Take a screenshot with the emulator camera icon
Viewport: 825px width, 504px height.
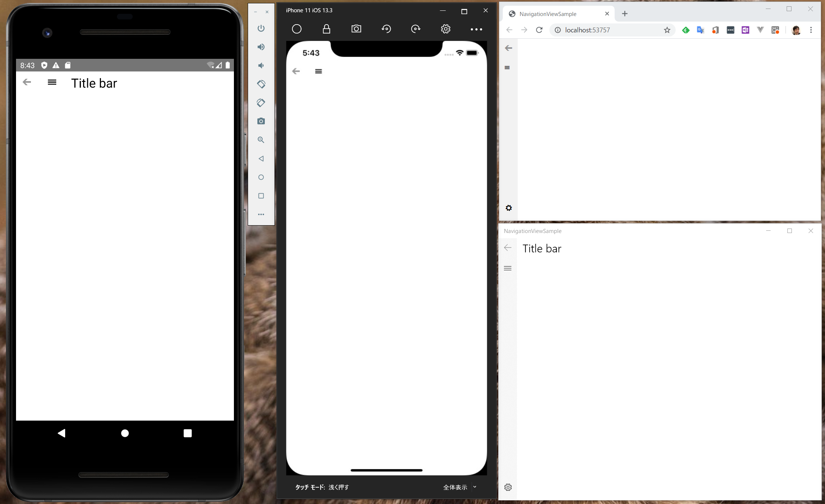click(x=261, y=121)
